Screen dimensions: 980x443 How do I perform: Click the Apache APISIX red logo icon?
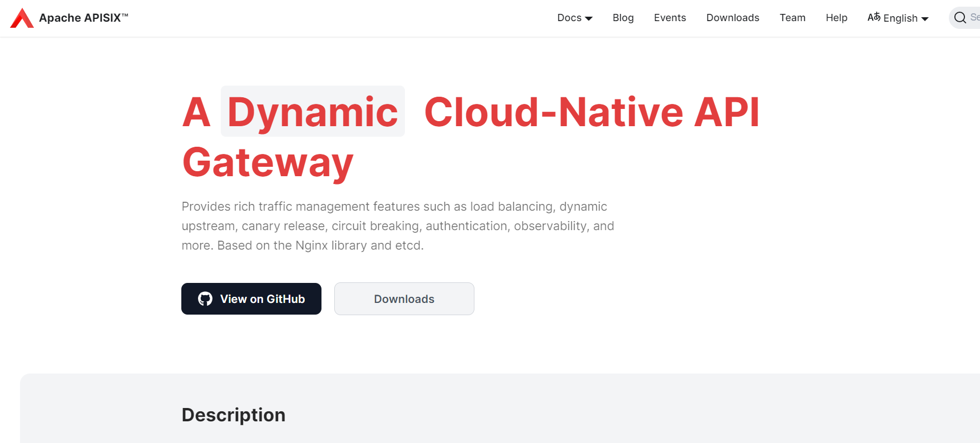22,18
